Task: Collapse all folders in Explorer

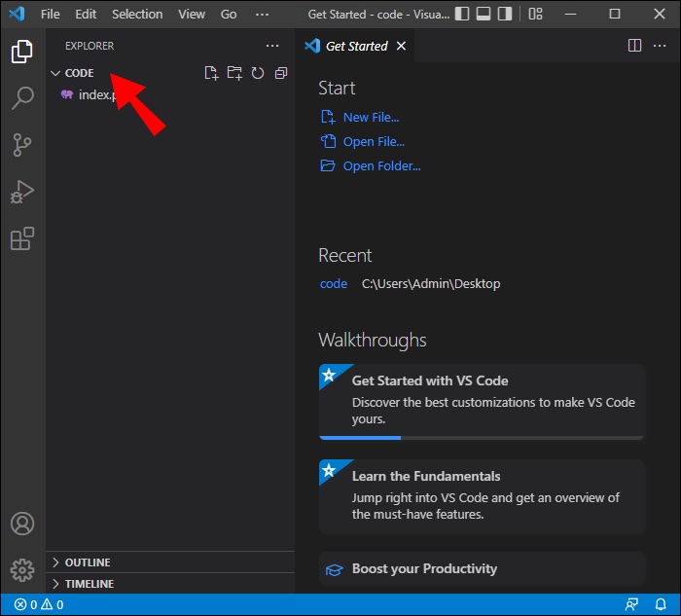Action: tap(281, 73)
